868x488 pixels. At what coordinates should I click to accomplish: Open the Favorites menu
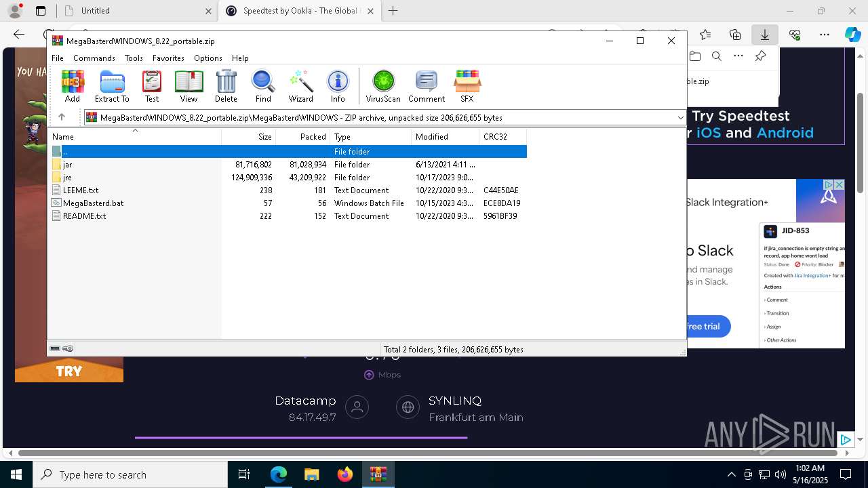point(168,58)
